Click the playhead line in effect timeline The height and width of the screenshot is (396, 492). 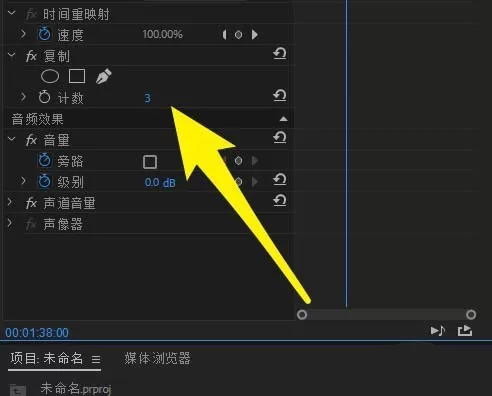(x=346, y=153)
